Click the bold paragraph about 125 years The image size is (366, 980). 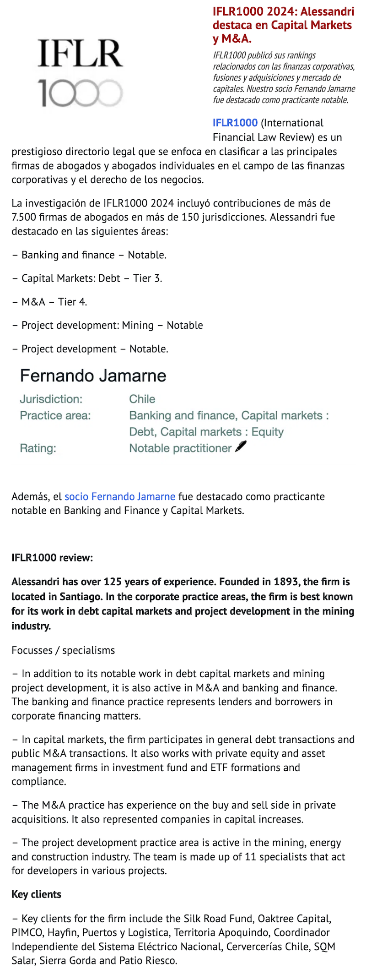pyautogui.click(x=183, y=604)
